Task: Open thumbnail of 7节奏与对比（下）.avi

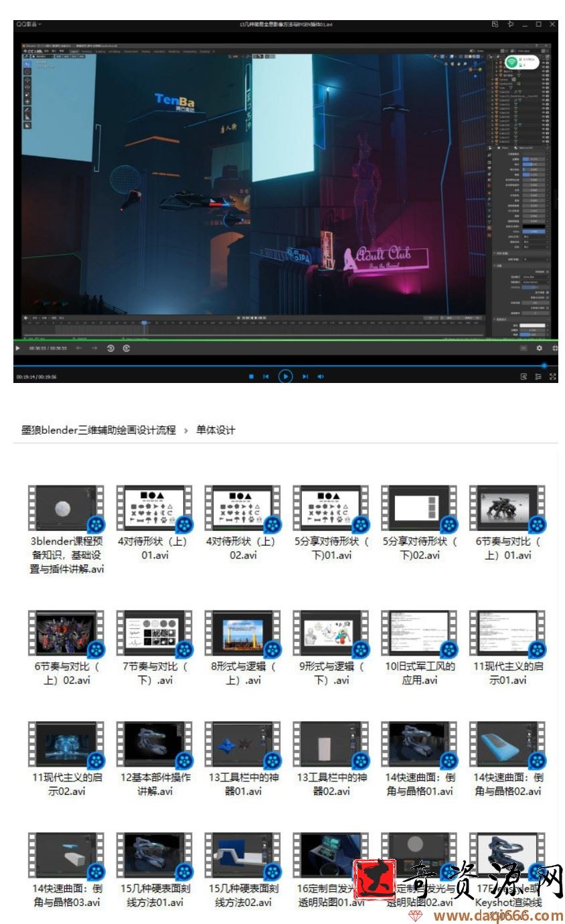Action: point(154,633)
